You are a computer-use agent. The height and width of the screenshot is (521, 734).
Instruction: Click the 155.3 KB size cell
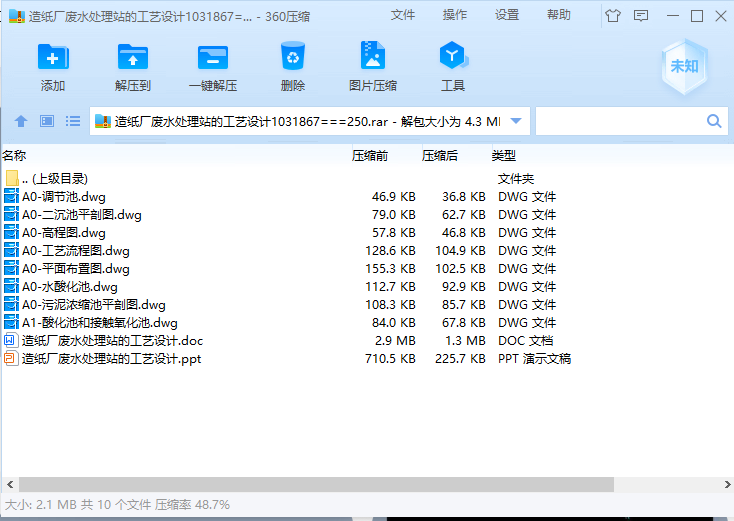[x=390, y=269]
